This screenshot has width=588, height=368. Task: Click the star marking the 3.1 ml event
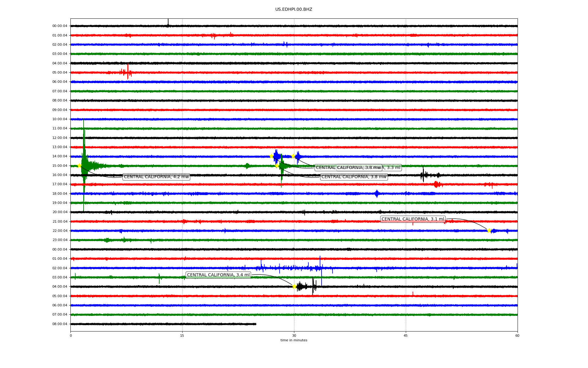(489, 231)
